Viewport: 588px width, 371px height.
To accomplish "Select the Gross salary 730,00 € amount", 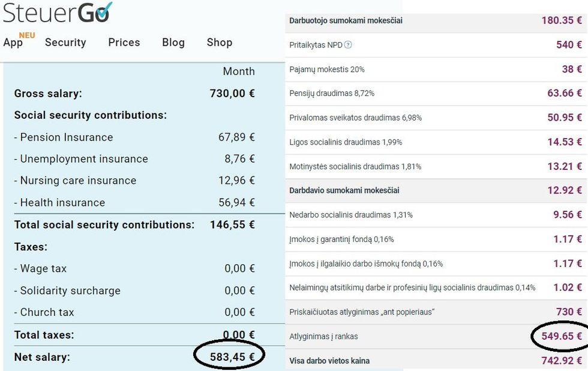I will [232, 94].
